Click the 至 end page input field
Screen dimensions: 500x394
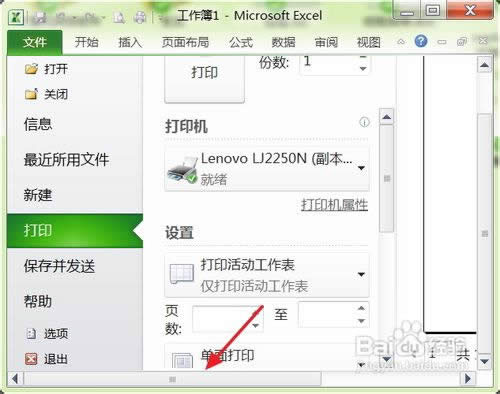coord(326,315)
